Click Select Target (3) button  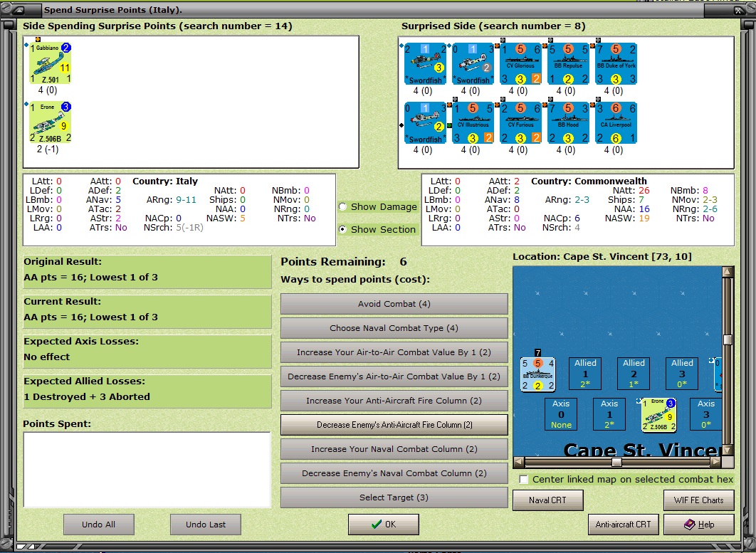point(394,497)
